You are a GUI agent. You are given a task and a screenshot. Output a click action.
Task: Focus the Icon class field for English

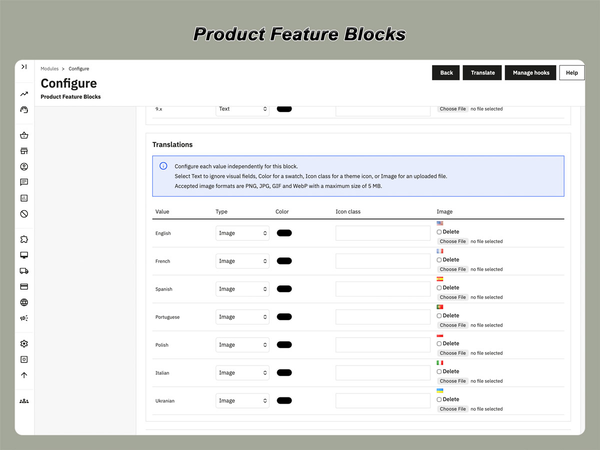pyautogui.click(x=383, y=233)
